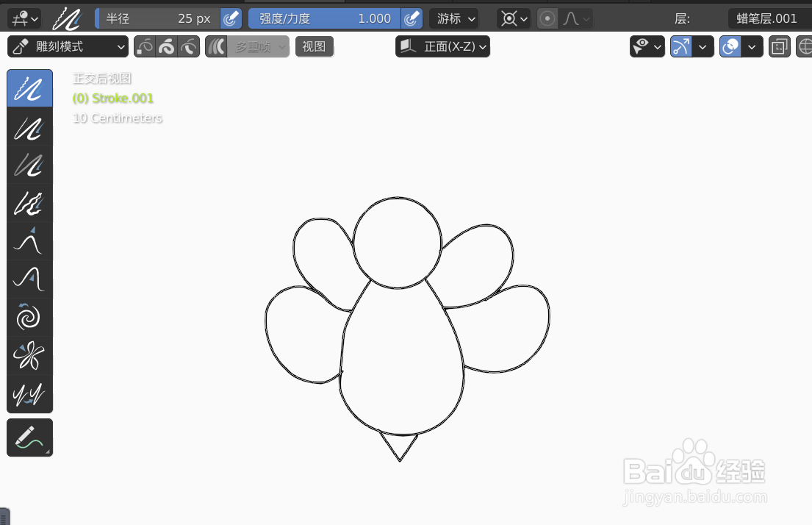Expand the overlay options arrow
The width and height of the screenshot is (812, 525).
click(x=752, y=46)
